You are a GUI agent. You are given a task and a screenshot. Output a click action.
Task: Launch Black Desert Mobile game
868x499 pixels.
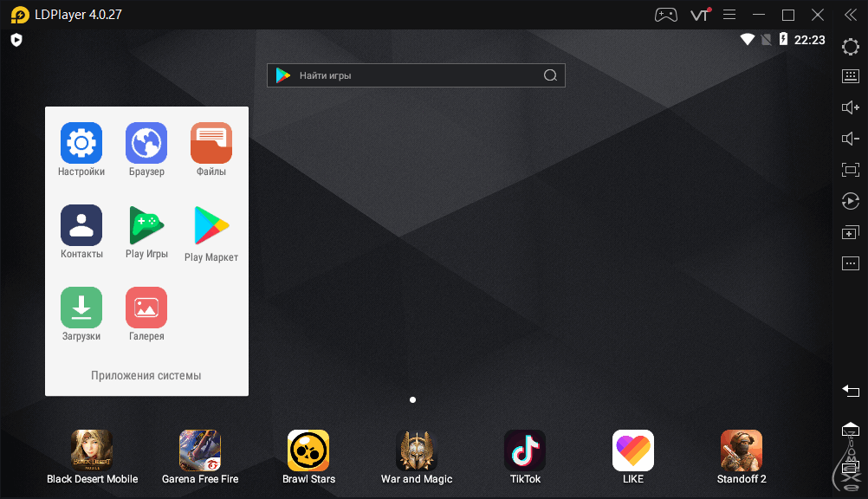pyautogui.click(x=92, y=450)
